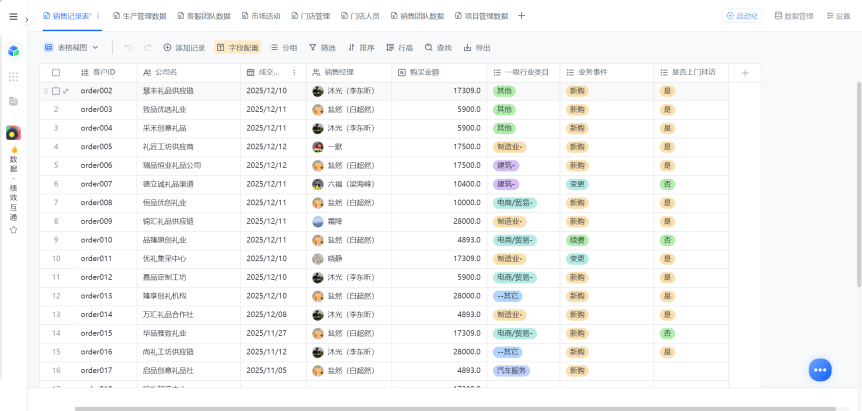This screenshot has width=862, height=411.
Task: Click avatar of 晓静 in order011 row
Action: (x=317, y=259)
